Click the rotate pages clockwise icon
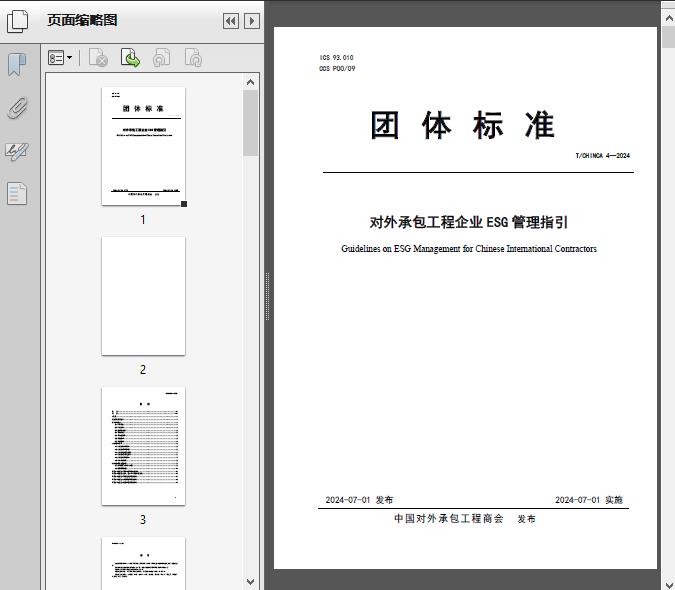Image resolution: width=675 pixels, height=590 pixels. (193, 58)
